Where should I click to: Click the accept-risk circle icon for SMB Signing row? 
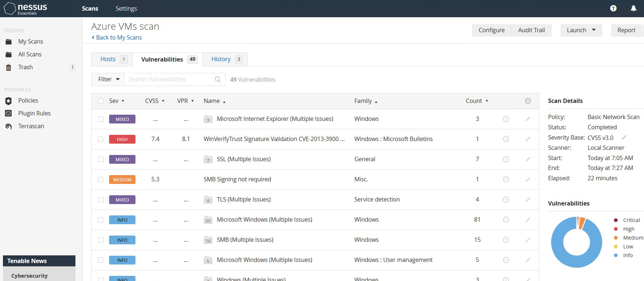[x=506, y=180]
